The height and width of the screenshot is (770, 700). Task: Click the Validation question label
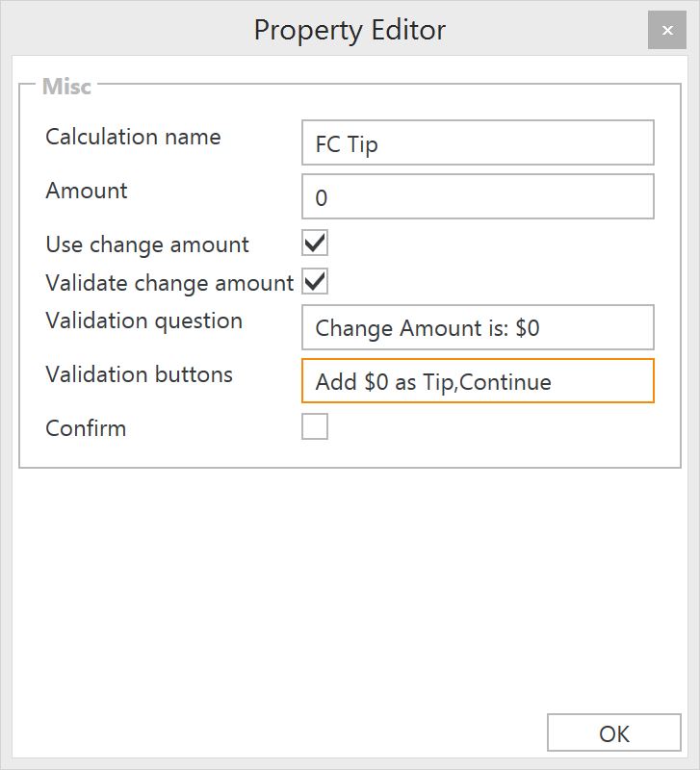point(143,321)
